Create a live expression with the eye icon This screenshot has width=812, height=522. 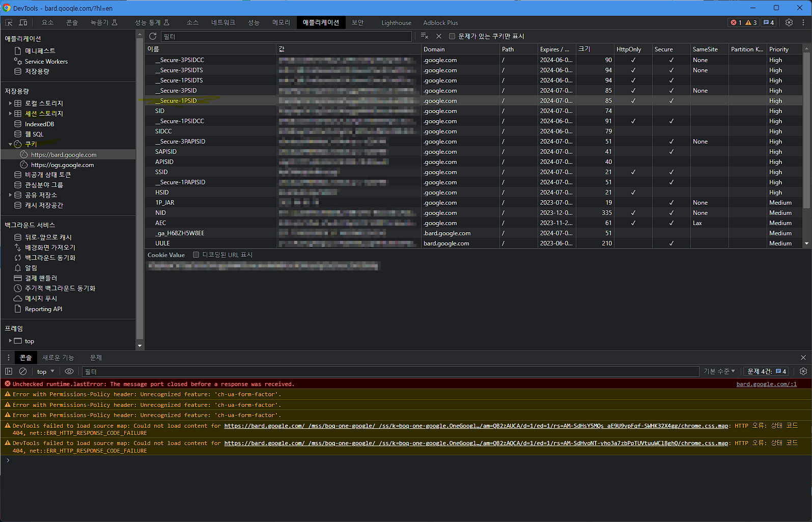[69, 371]
